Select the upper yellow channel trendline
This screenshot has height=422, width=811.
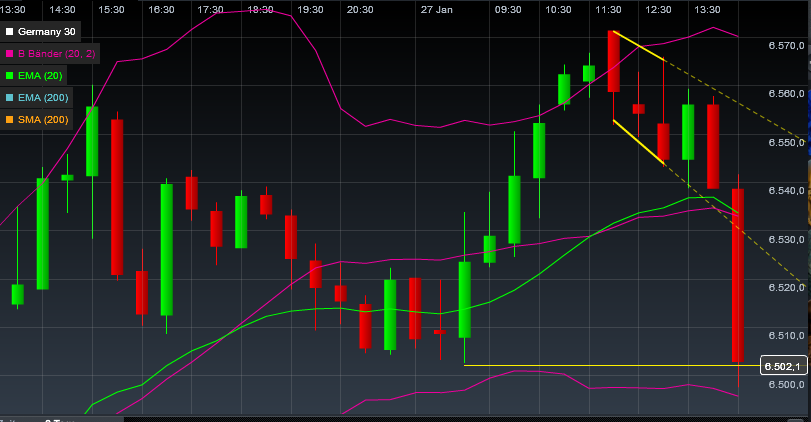click(x=639, y=46)
